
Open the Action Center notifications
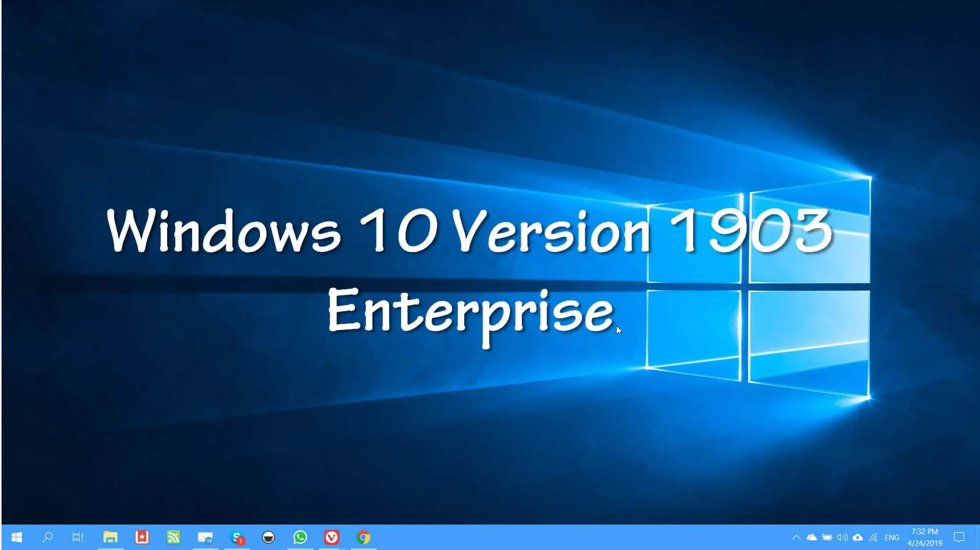tap(959, 537)
